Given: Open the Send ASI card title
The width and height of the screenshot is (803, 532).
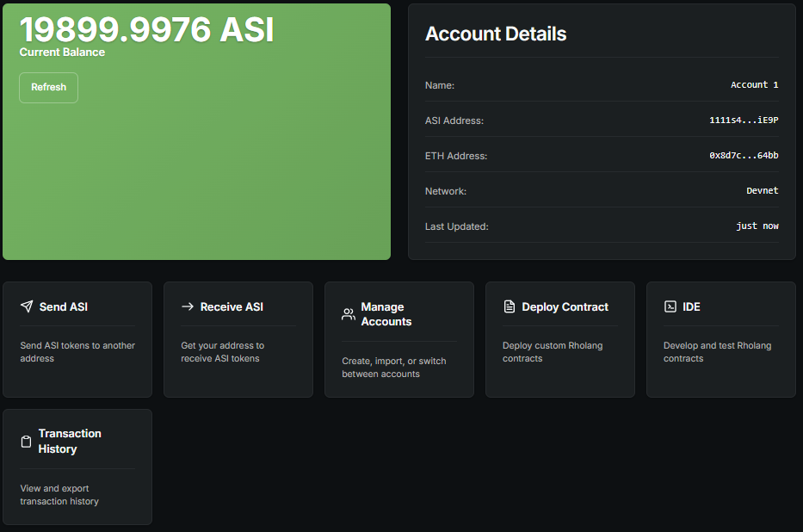Looking at the screenshot, I should [63, 306].
